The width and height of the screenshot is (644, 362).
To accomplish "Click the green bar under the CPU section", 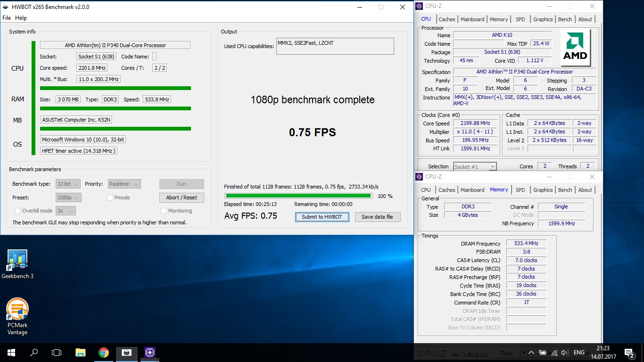I will pyautogui.click(x=116, y=88).
